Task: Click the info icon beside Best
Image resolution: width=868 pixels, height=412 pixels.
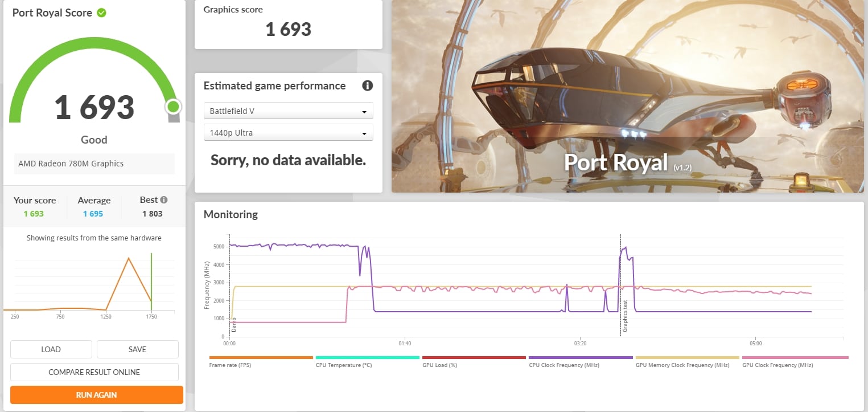Action: coord(164,200)
